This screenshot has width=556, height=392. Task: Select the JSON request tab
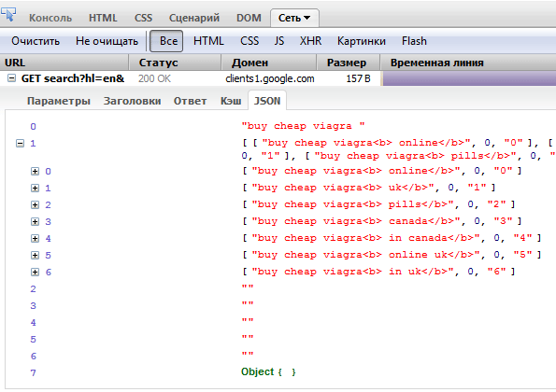pos(267,101)
